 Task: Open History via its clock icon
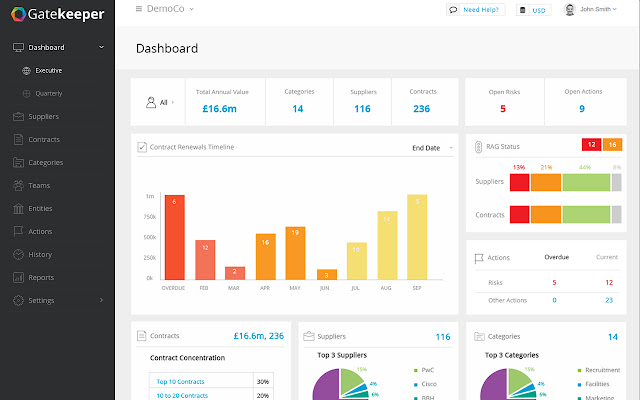pos(18,254)
